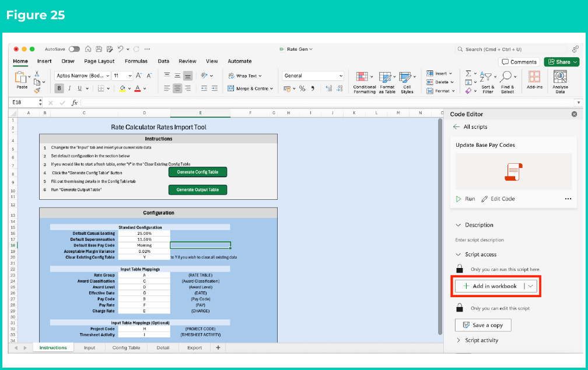This screenshot has height=370, width=588.
Task: Click the Undo arrow icon
Action: 120,49
